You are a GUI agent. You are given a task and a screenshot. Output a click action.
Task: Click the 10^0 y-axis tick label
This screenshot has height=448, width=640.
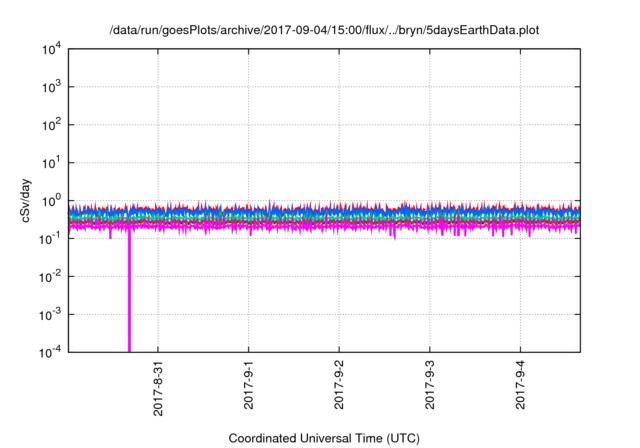[51, 201]
